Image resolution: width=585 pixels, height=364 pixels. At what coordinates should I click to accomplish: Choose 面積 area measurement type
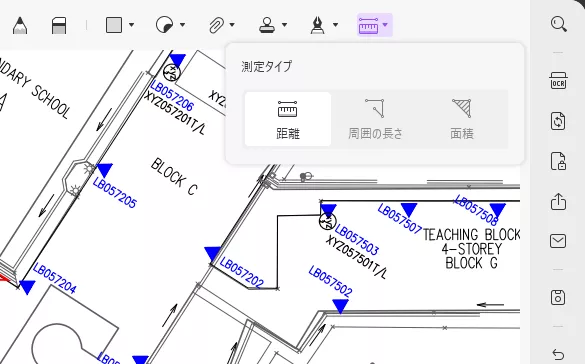(462, 119)
